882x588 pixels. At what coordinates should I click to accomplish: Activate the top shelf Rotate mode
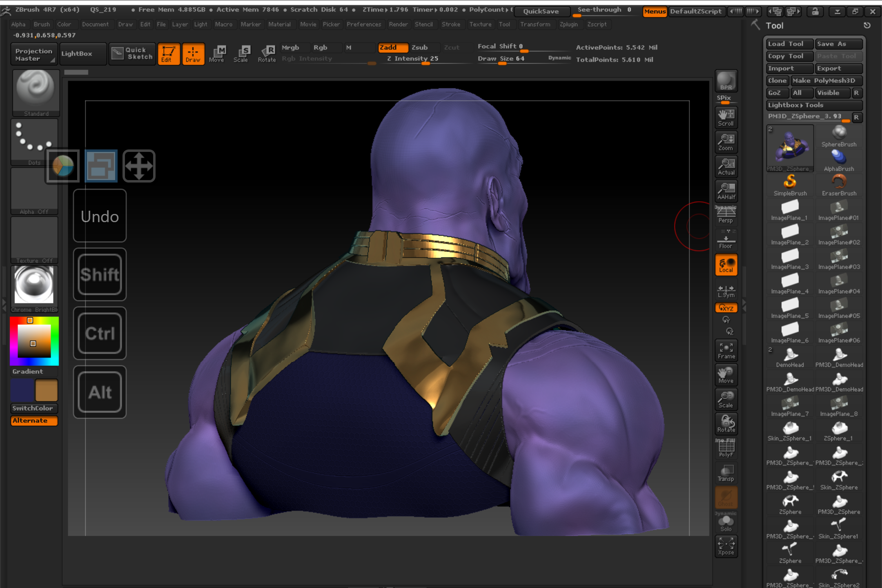[267, 54]
